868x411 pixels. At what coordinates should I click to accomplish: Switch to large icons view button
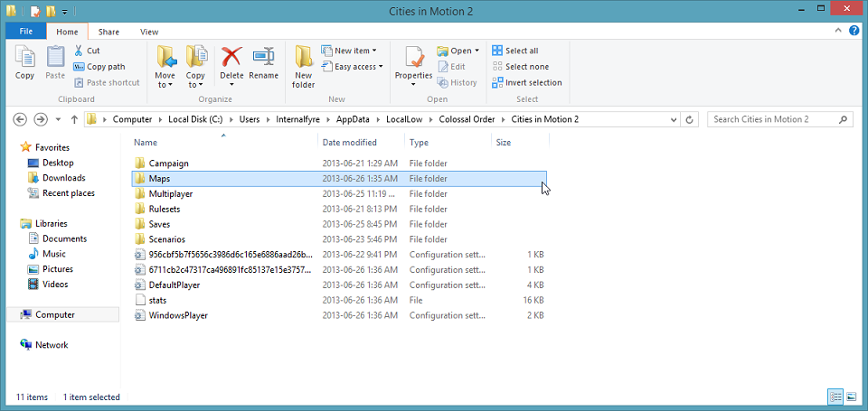click(851, 397)
